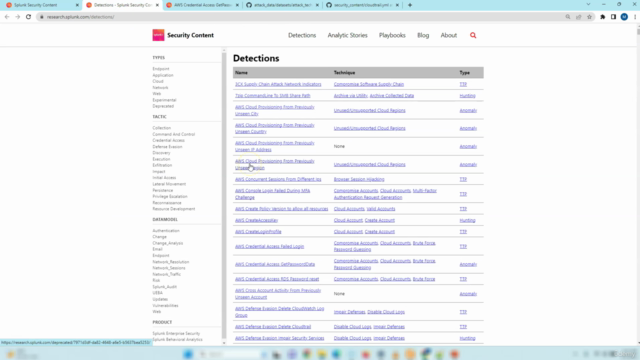
Task: Close the Detections tab
Action: [157, 5]
